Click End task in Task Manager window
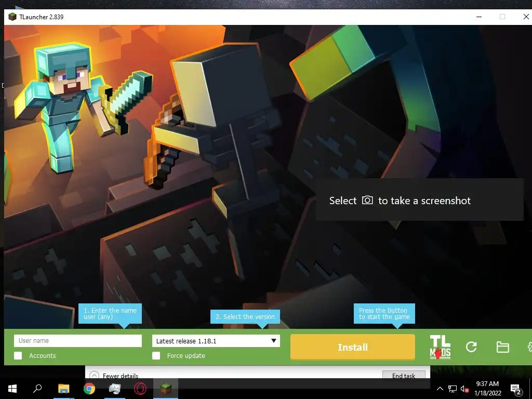Screen dimensions: 532x399 pyautogui.click(x=404, y=375)
